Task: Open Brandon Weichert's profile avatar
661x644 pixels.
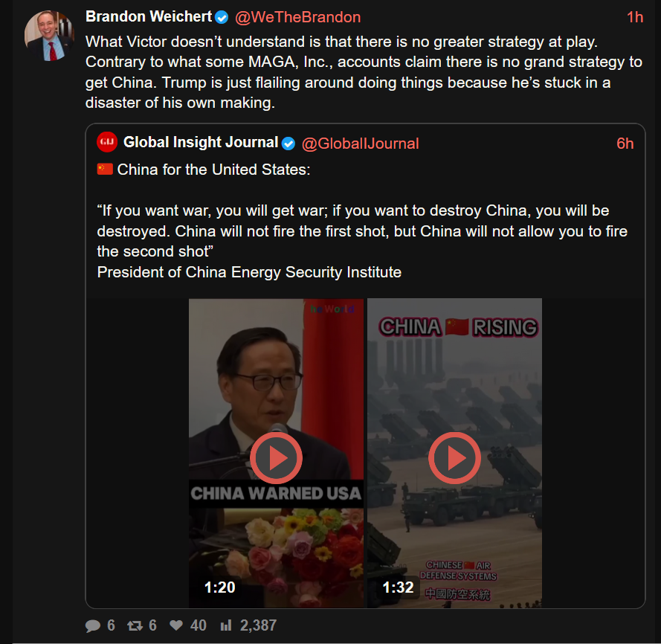Action: (x=49, y=36)
